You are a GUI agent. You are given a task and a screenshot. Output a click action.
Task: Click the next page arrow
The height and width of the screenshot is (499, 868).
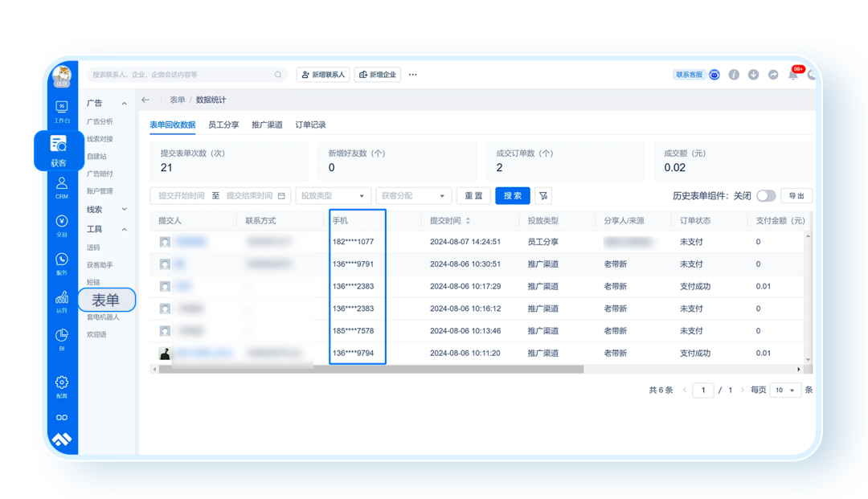pyautogui.click(x=743, y=390)
